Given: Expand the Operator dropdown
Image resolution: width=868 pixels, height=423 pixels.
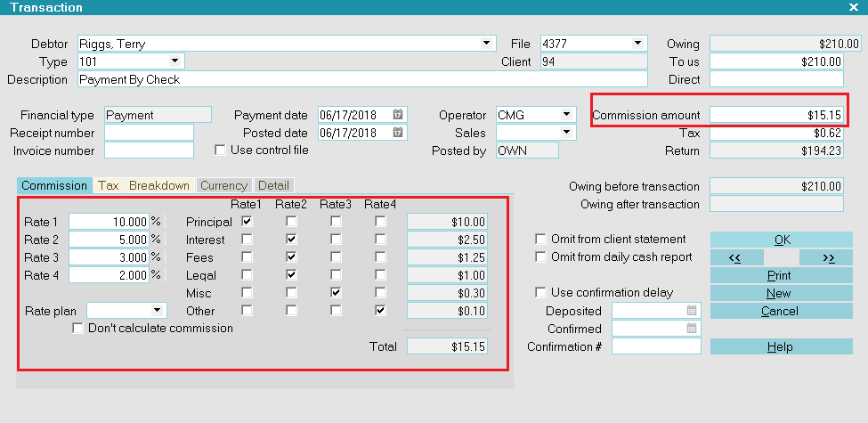Looking at the screenshot, I should click(567, 115).
